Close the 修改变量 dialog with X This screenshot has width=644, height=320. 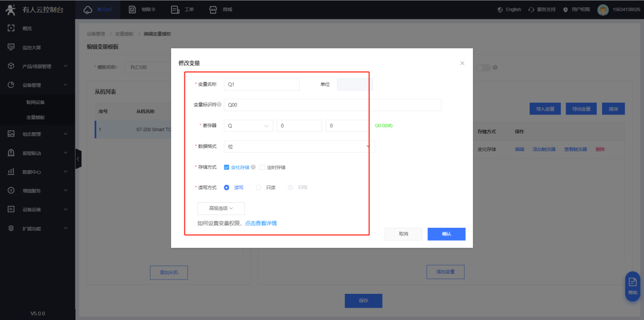[462, 63]
